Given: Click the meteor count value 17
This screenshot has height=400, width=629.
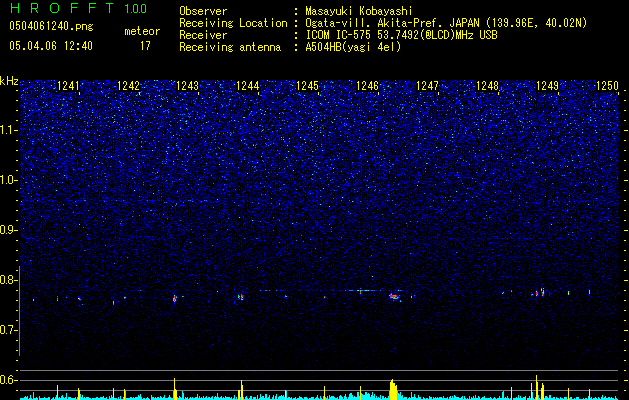Looking at the screenshot, I should click(145, 46).
